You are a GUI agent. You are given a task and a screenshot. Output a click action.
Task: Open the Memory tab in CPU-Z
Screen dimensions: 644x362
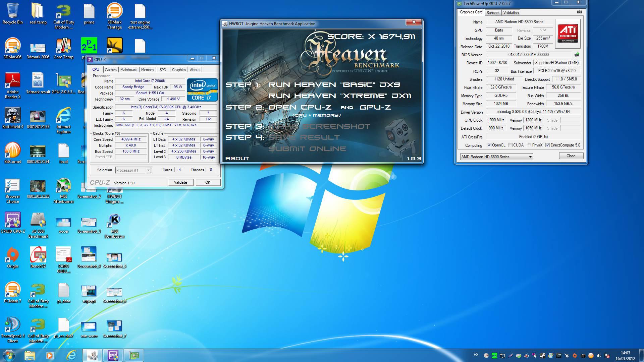[x=148, y=70]
